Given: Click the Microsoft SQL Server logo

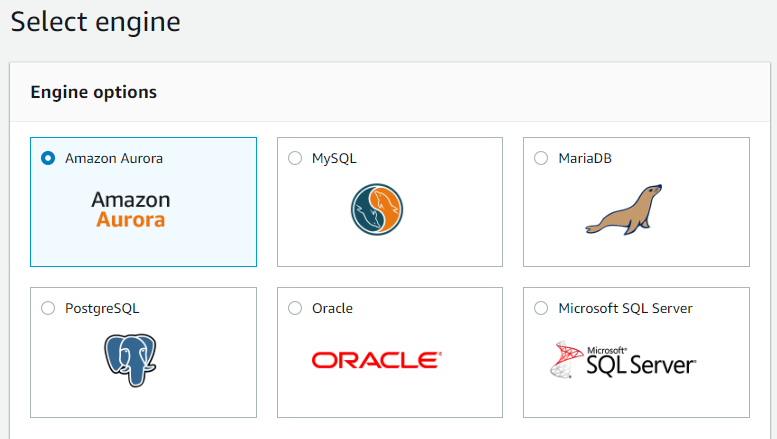Looking at the screenshot, I should pos(623,360).
